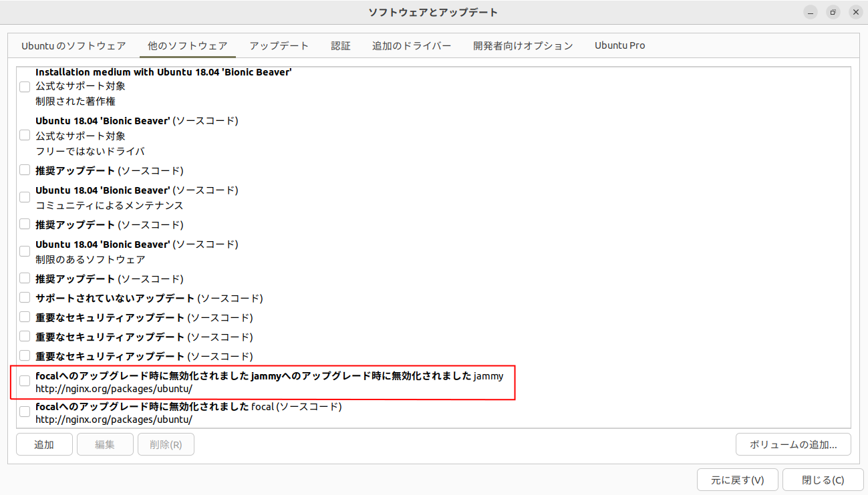Screen dimensions: 868x495
Task: Minimize the ソフトウェアとアップデート window
Action: coord(811,12)
